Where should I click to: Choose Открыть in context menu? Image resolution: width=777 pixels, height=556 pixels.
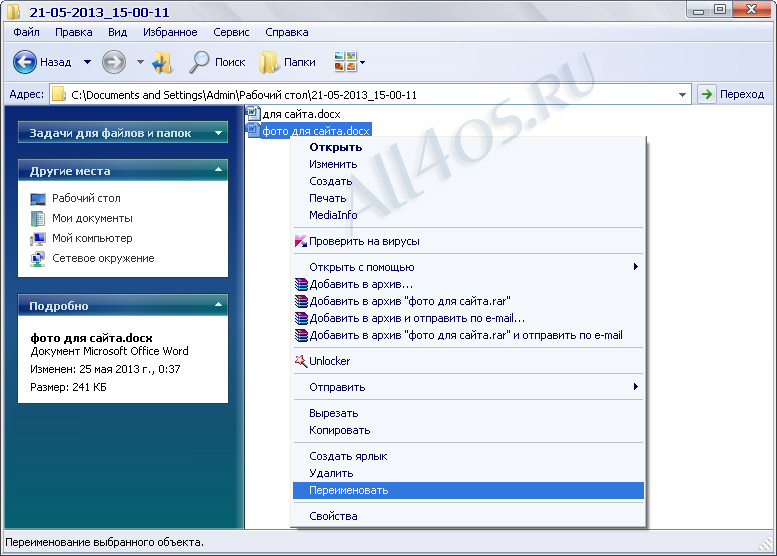pyautogui.click(x=468, y=147)
